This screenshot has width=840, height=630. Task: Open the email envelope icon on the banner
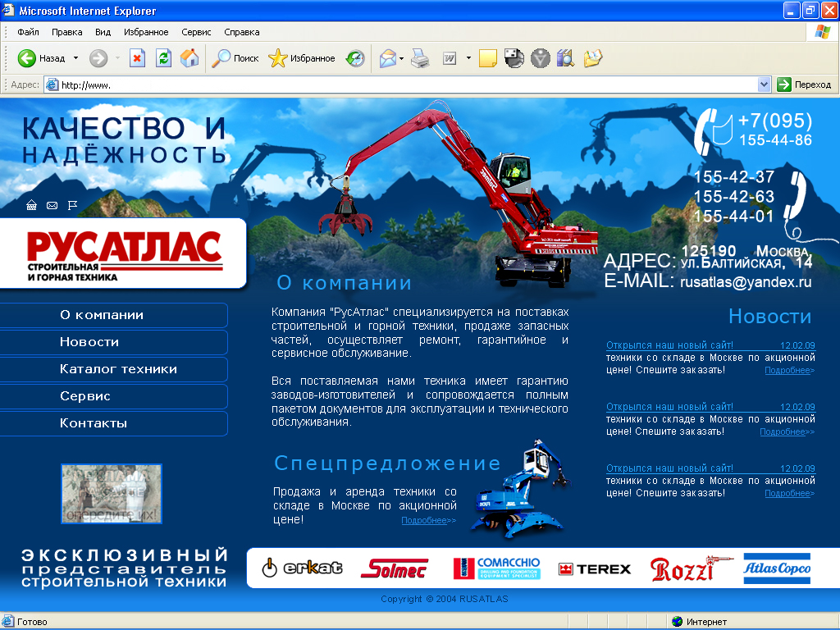[x=52, y=205]
